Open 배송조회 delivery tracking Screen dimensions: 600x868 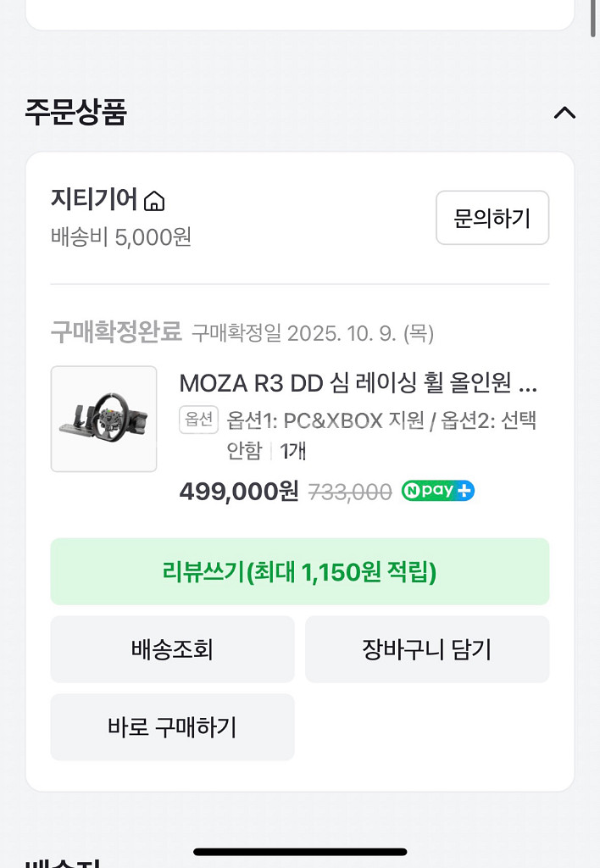point(172,649)
